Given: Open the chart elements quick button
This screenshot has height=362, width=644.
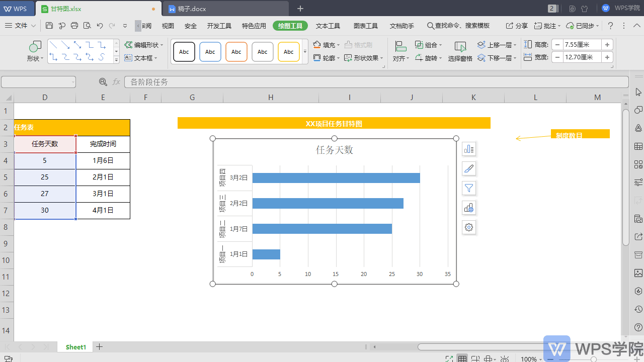Looking at the screenshot, I should click(x=469, y=149).
